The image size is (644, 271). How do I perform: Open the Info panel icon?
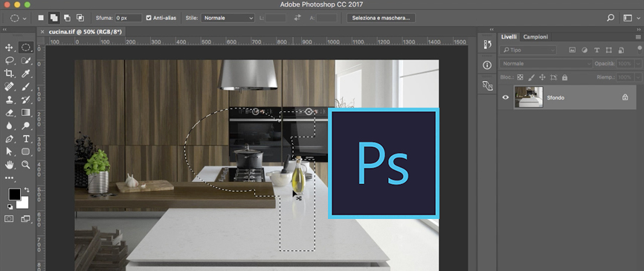click(x=487, y=65)
